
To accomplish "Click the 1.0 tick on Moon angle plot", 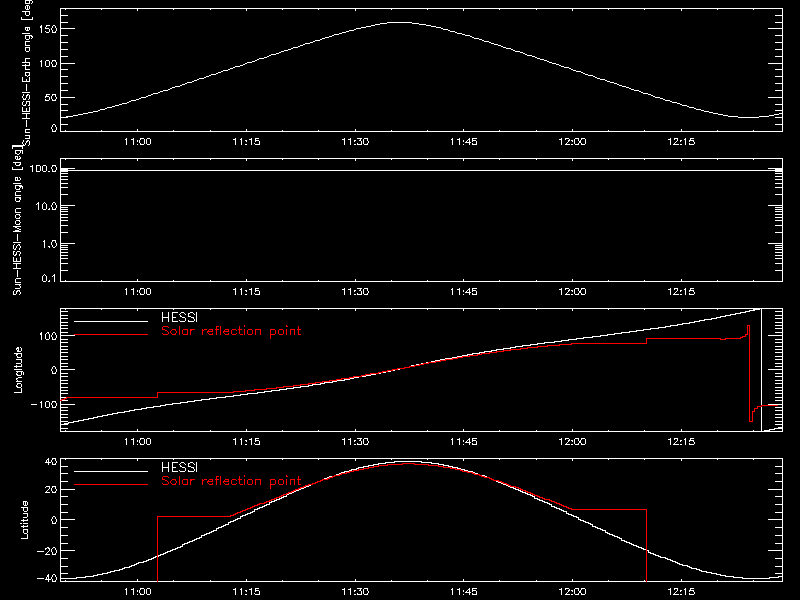I will (x=49, y=244).
